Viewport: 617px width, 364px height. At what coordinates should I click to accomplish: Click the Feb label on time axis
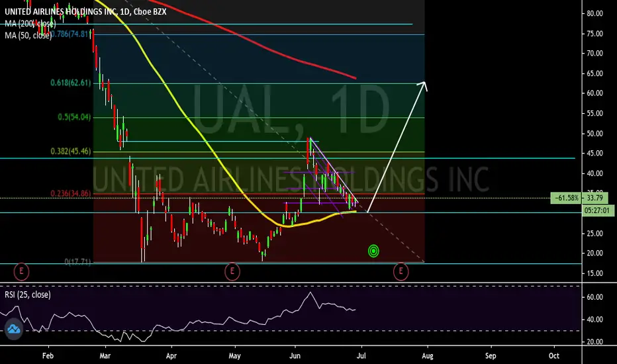click(x=48, y=356)
